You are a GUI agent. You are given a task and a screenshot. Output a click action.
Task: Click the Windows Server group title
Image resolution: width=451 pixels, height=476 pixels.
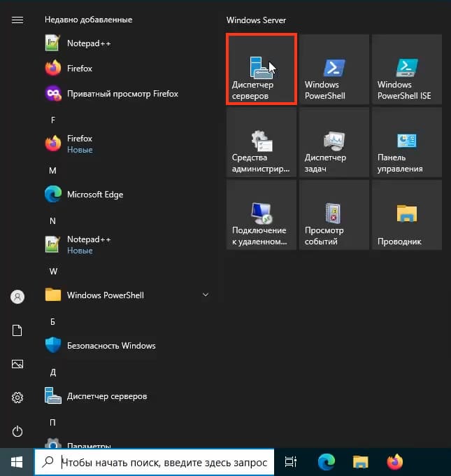point(256,20)
